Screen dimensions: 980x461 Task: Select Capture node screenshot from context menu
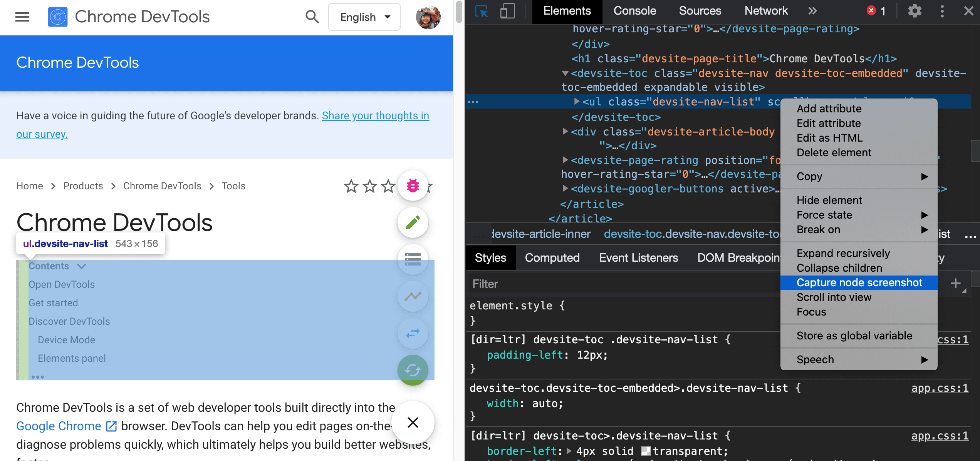point(859,282)
